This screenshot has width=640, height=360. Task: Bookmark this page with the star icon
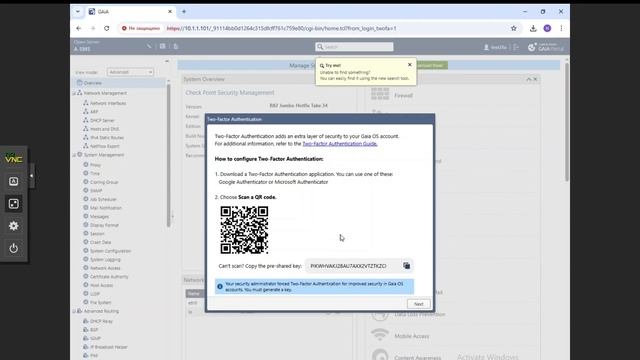pyautogui.click(x=513, y=28)
